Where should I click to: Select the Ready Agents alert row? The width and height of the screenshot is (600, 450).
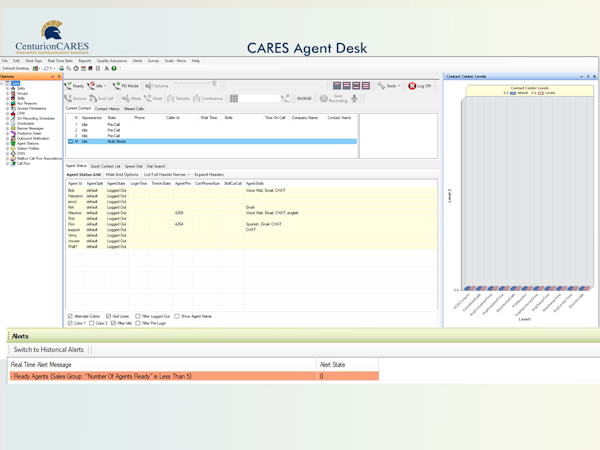coord(194,376)
